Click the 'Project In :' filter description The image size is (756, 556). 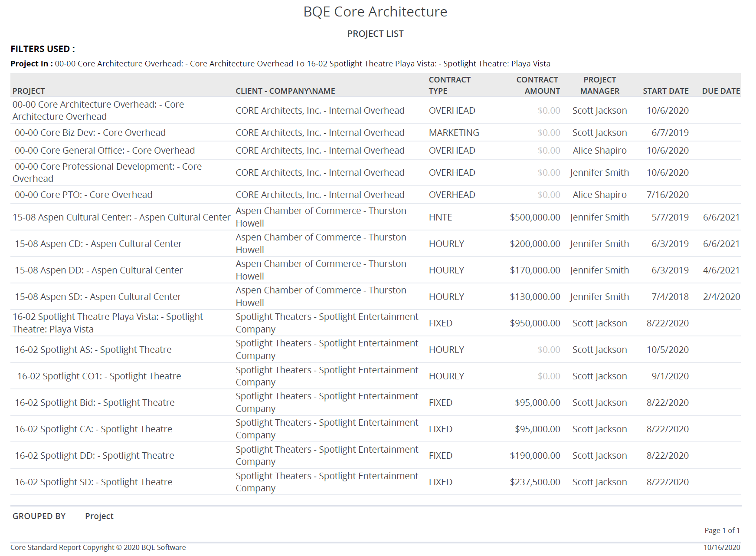(280, 64)
